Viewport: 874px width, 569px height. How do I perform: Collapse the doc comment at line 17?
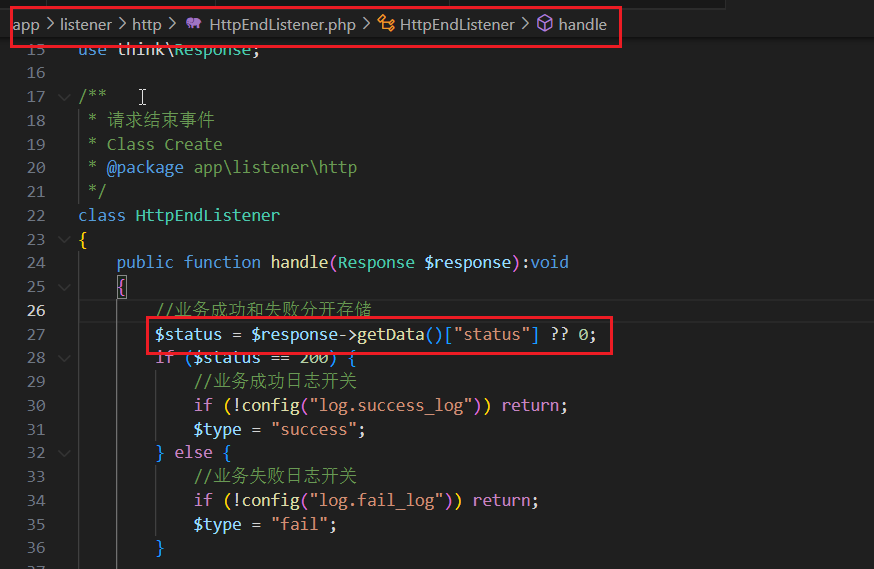[64, 97]
